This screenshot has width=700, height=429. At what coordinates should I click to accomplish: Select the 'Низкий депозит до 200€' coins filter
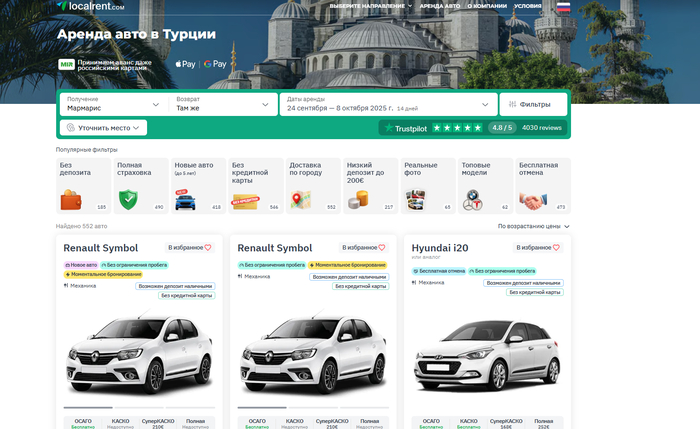click(371, 185)
